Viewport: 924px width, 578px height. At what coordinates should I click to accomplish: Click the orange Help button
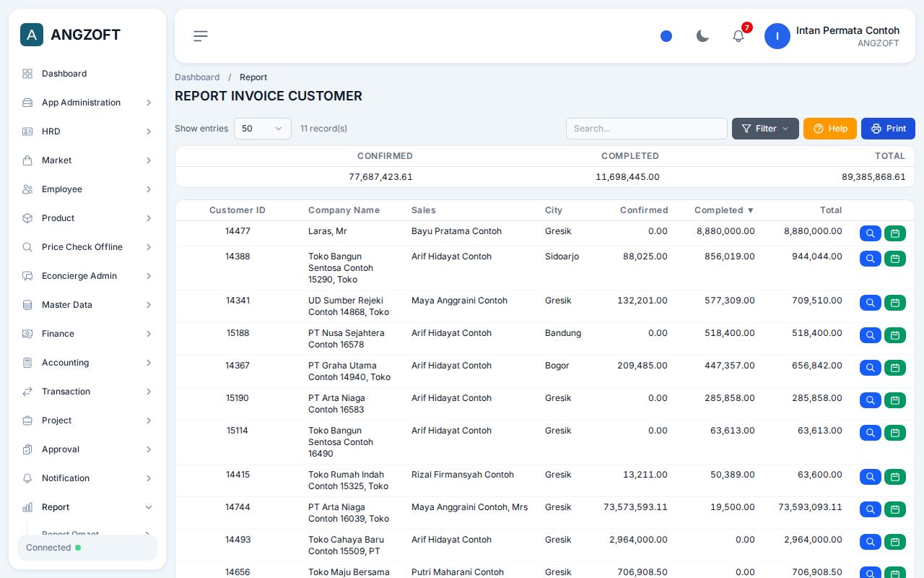(830, 129)
